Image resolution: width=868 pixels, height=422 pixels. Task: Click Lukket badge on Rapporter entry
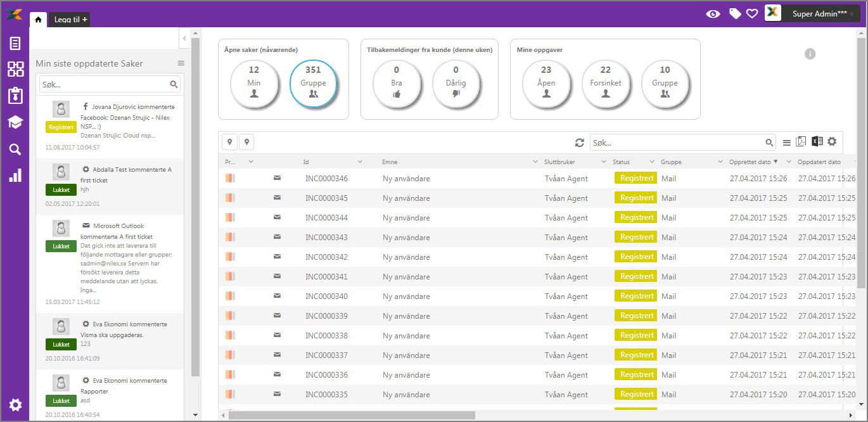click(61, 401)
